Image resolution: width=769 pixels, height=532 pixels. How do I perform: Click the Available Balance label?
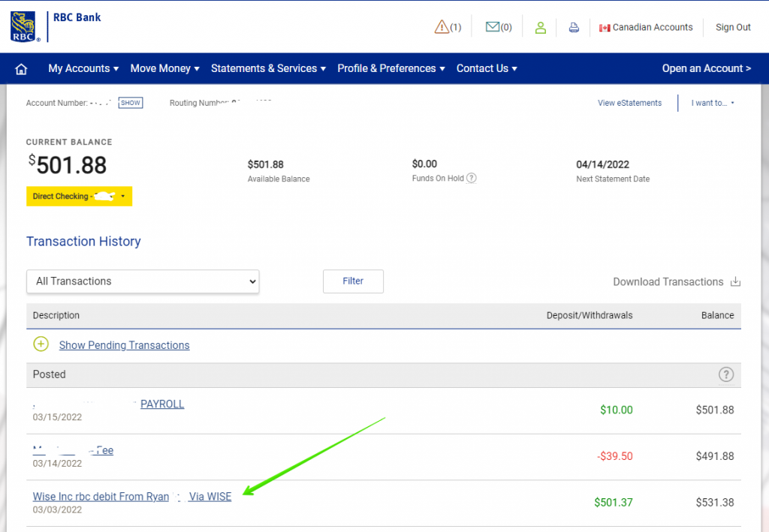pyautogui.click(x=279, y=179)
